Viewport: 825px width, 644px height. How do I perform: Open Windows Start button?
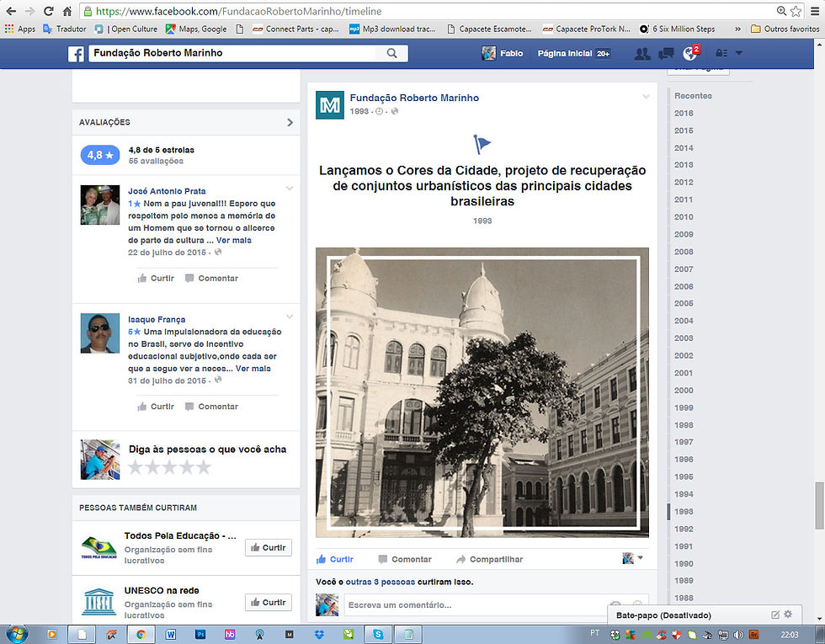point(17,634)
